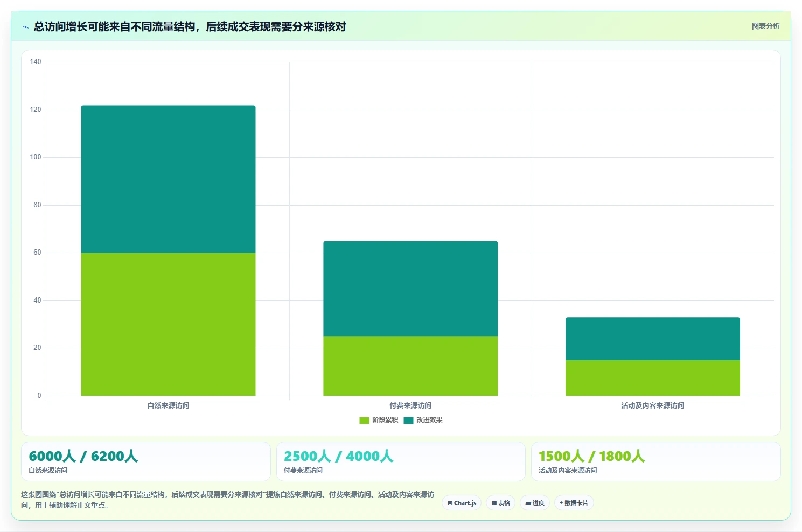Select the 表格 chip
The image size is (802, 532).
(x=500, y=503)
